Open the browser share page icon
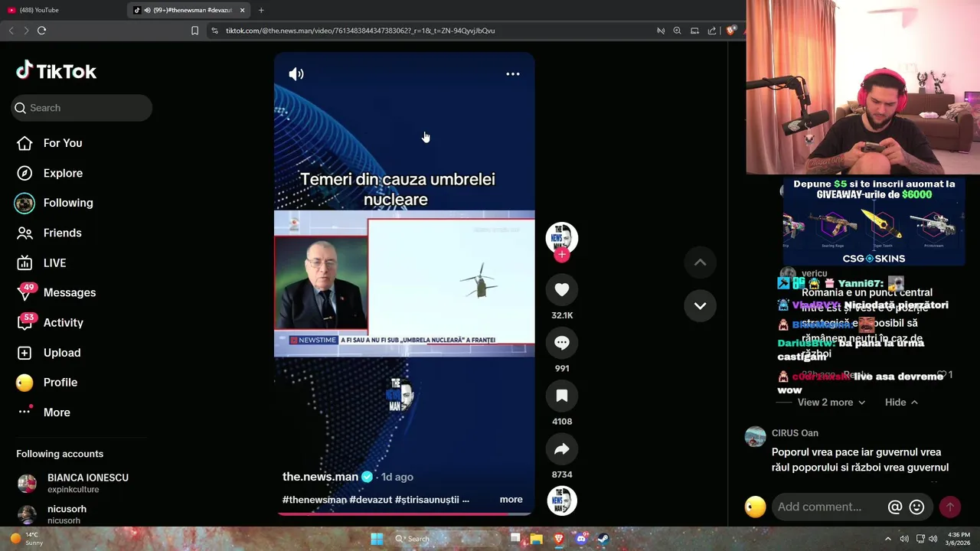 pyautogui.click(x=712, y=31)
